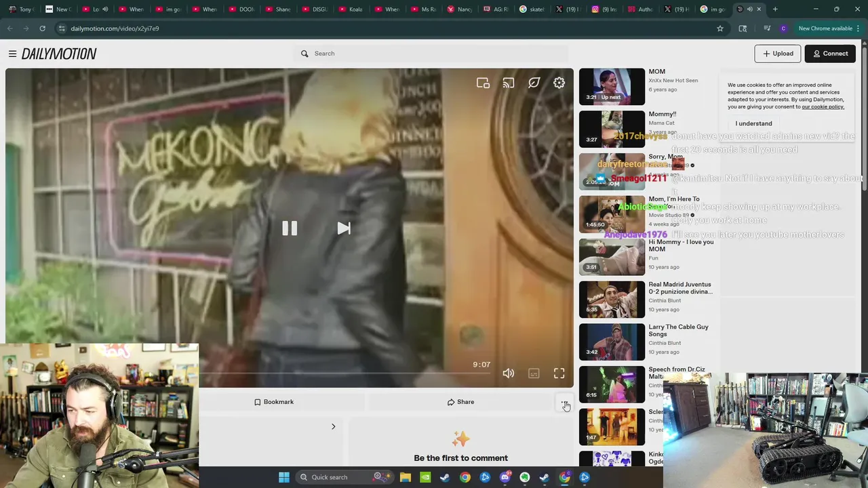The image size is (868, 488).
Task: Open a new browser tab
Action: [775, 9]
